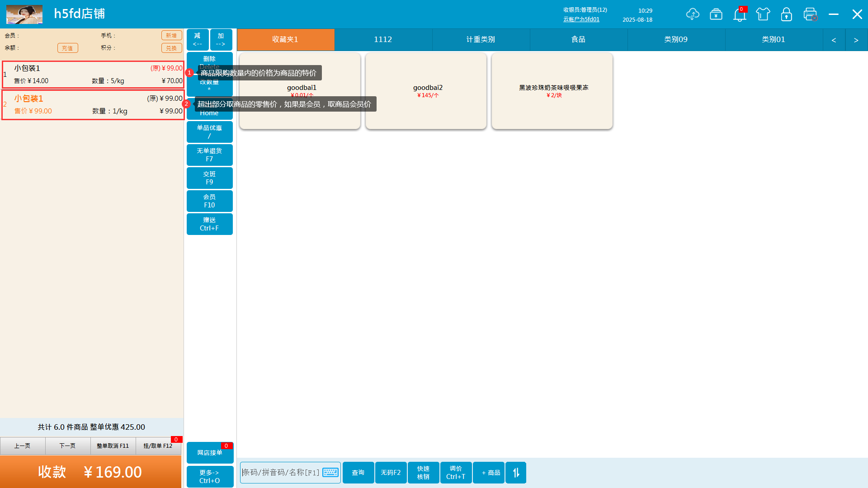Click the shirt skin theme icon
The width and height of the screenshot is (868, 488).
tap(763, 14)
